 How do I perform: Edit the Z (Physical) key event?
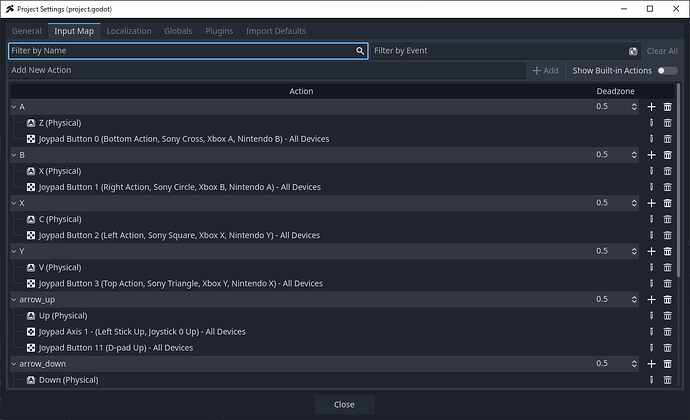pos(651,123)
